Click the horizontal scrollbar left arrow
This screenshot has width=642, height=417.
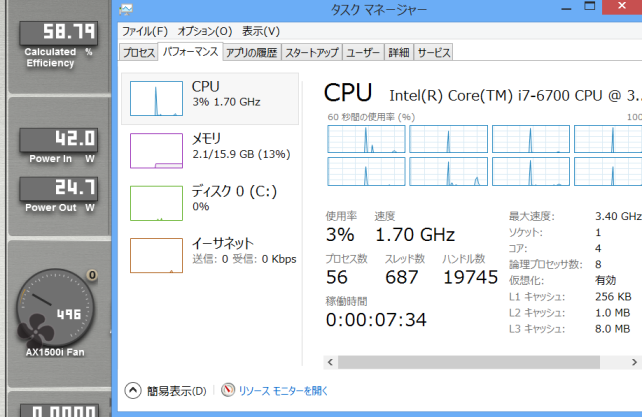(329, 358)
